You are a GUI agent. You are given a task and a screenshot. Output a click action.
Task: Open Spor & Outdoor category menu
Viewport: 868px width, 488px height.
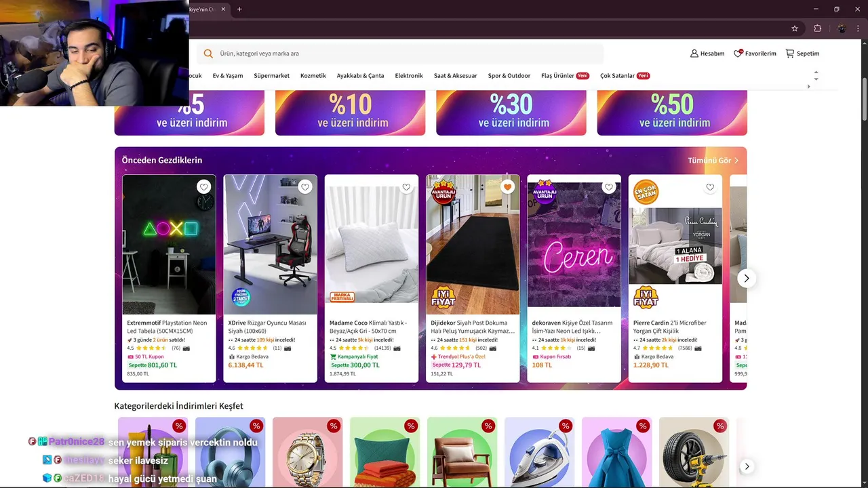click(x=509, y=76)
